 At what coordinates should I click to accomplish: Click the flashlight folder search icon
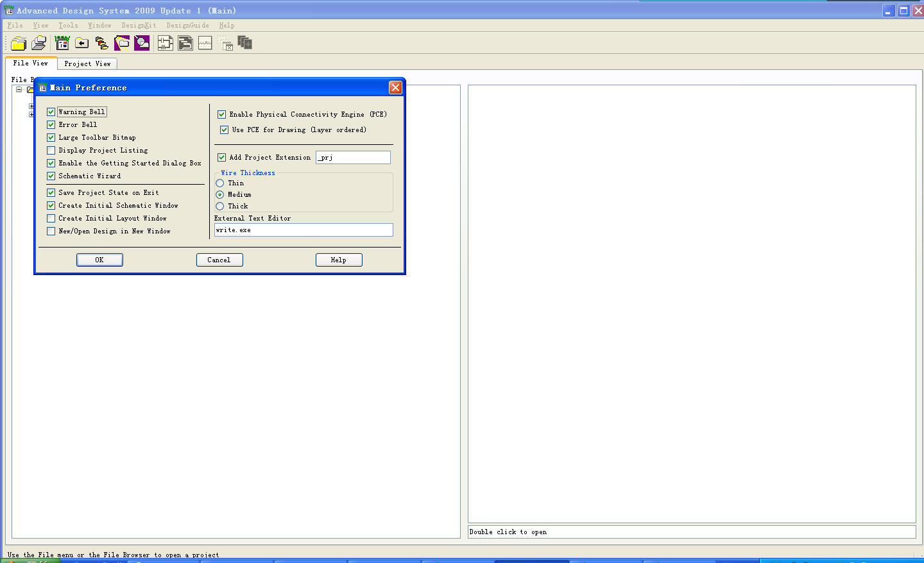[122, 43]
